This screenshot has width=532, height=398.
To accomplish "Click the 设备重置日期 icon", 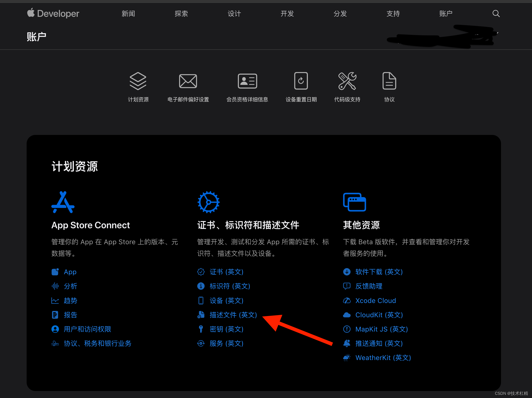I will coord(301,81).
